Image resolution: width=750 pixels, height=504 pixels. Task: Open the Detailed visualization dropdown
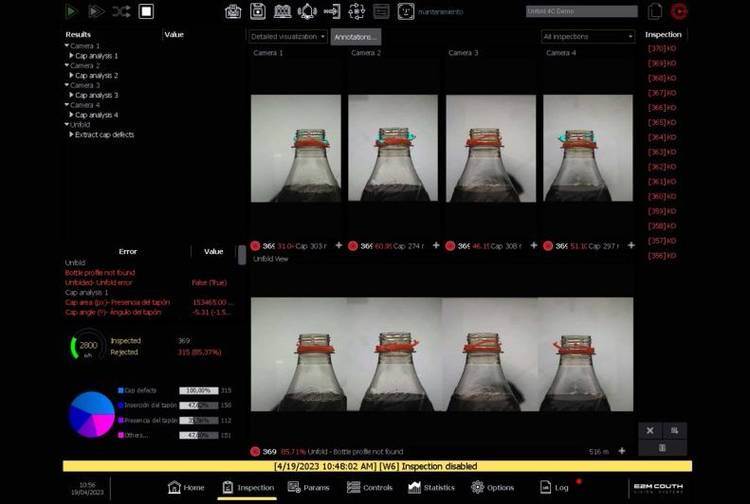click(288, 36)
